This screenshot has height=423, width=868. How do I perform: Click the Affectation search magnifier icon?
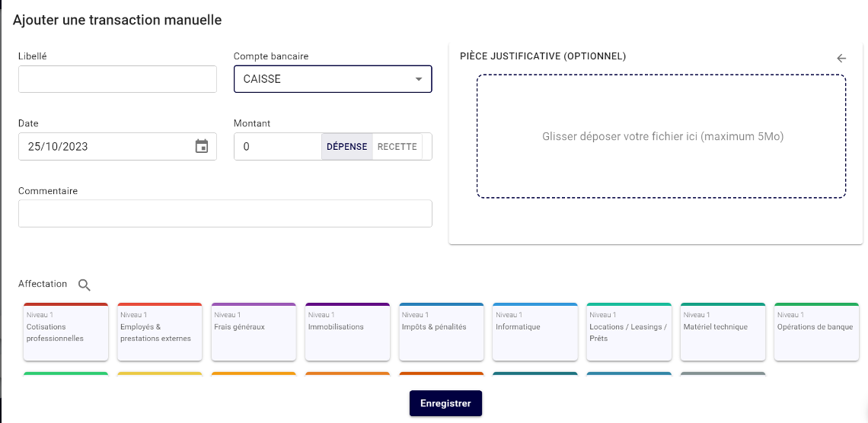85,285
